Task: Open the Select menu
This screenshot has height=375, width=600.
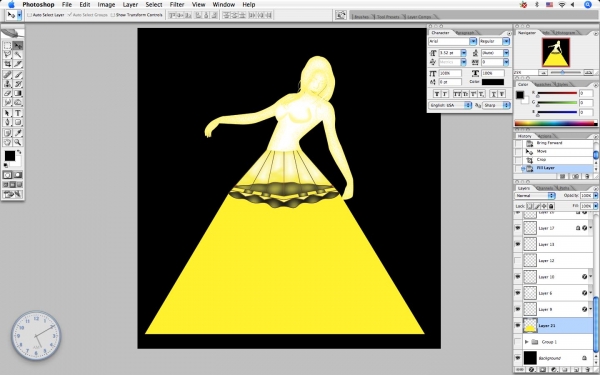Action: click(154, 5)
